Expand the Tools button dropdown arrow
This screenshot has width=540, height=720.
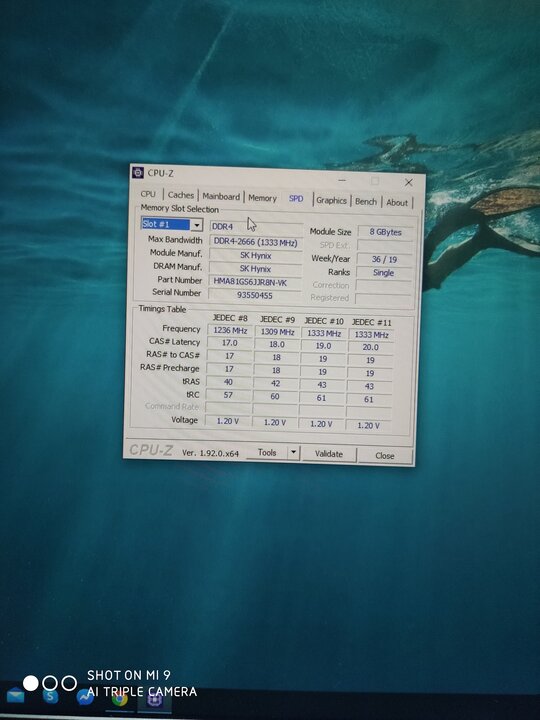tap(293, 453)
